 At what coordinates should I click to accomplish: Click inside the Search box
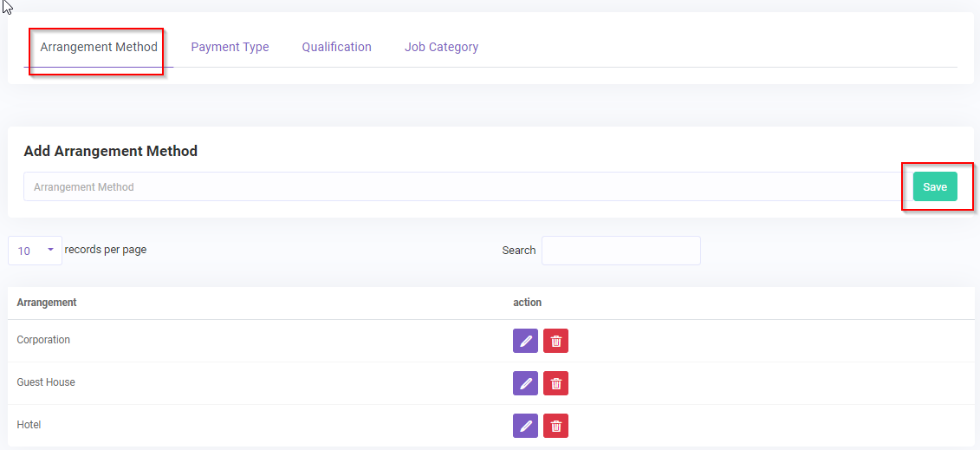[620, 251]
